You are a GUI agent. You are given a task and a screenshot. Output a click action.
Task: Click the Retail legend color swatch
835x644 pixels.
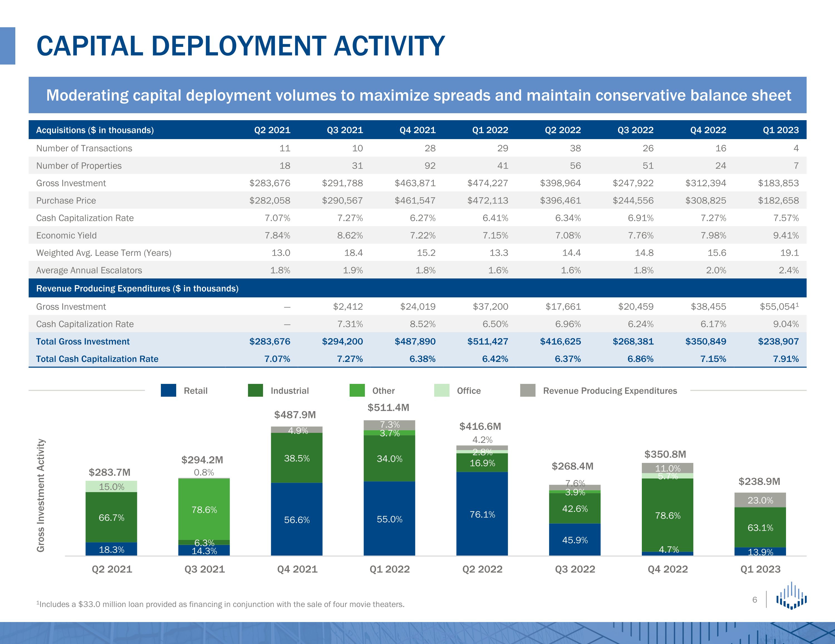[168, 390]
